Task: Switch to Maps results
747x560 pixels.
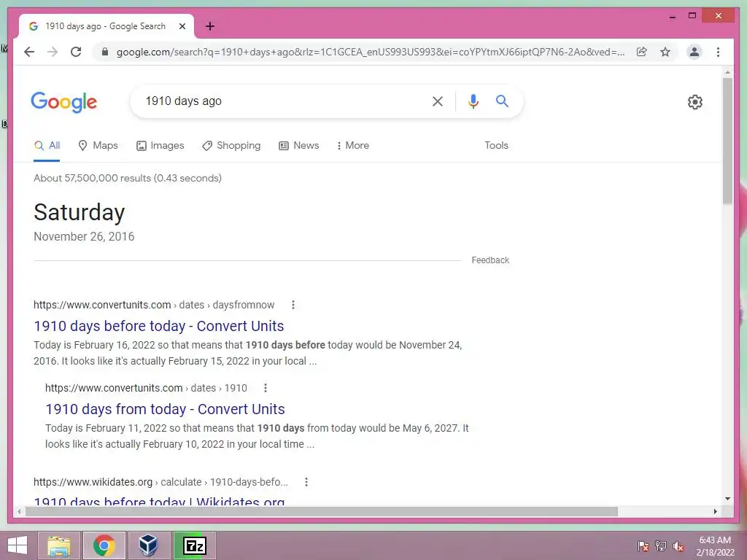Action: tap(98, 145)
